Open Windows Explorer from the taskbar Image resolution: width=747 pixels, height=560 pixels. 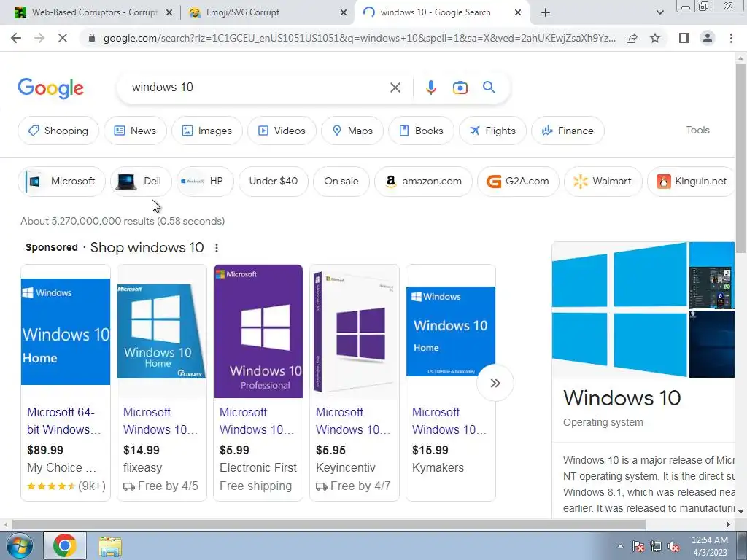[x=110, y=546]
